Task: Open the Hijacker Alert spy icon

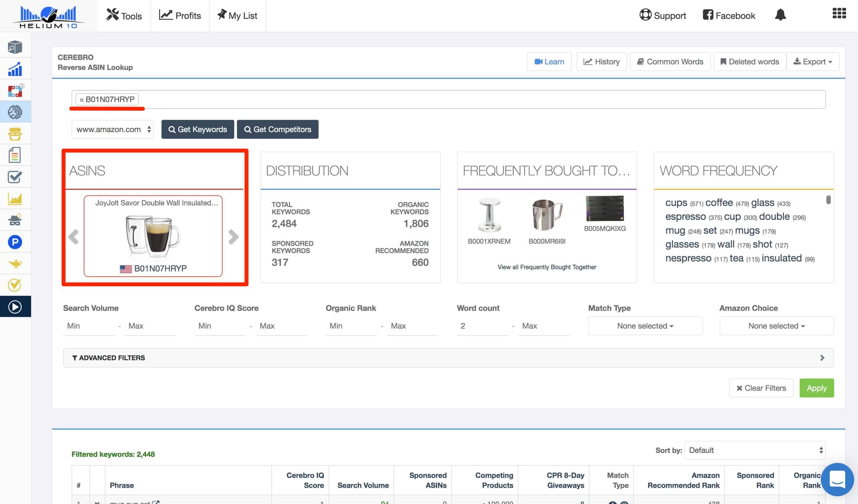Action: pos(15,220)
